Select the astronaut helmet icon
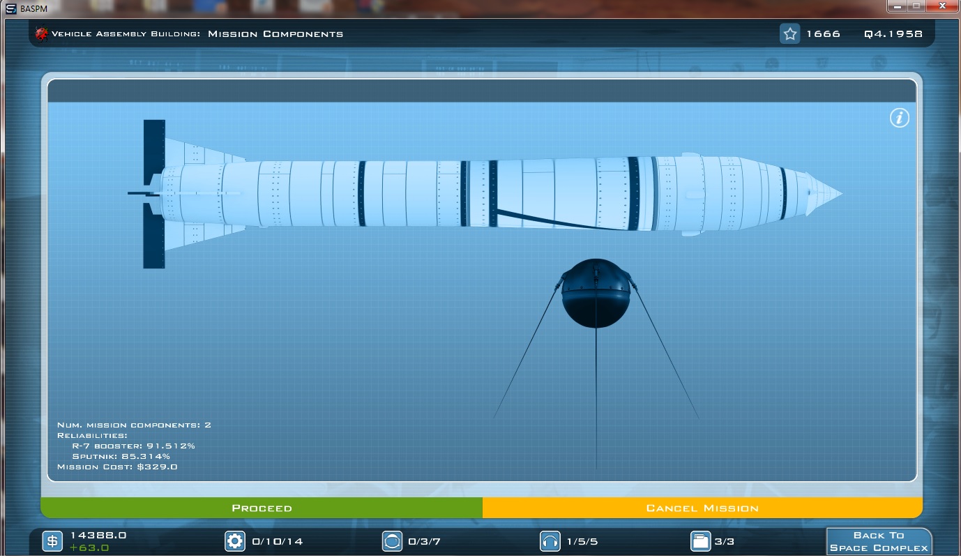961x560 pixels. tap(393, 541)
